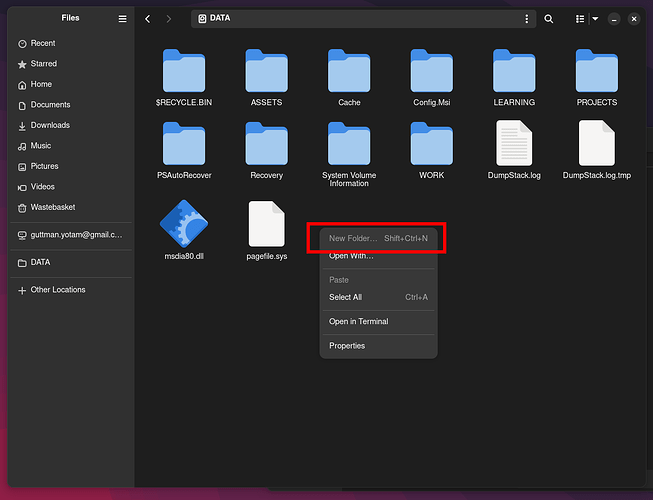653x500 pixels.
Task: Open the DATA path bar kebab menu
Action: 526,19
